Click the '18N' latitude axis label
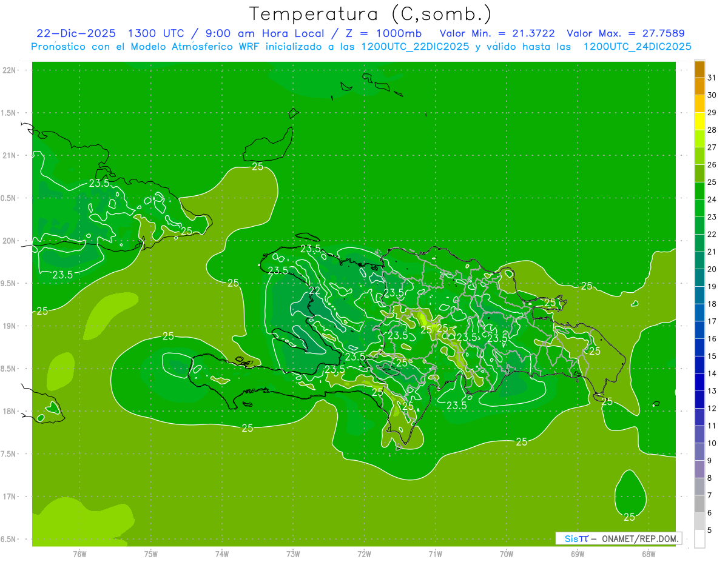This screenshot has width=728, height=562. point(8,411)
